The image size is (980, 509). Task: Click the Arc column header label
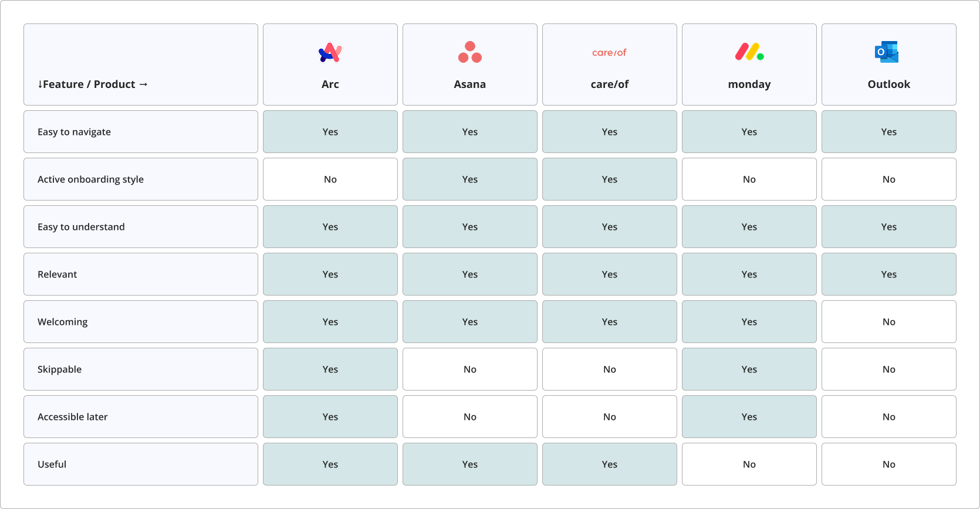click(330, 84)
